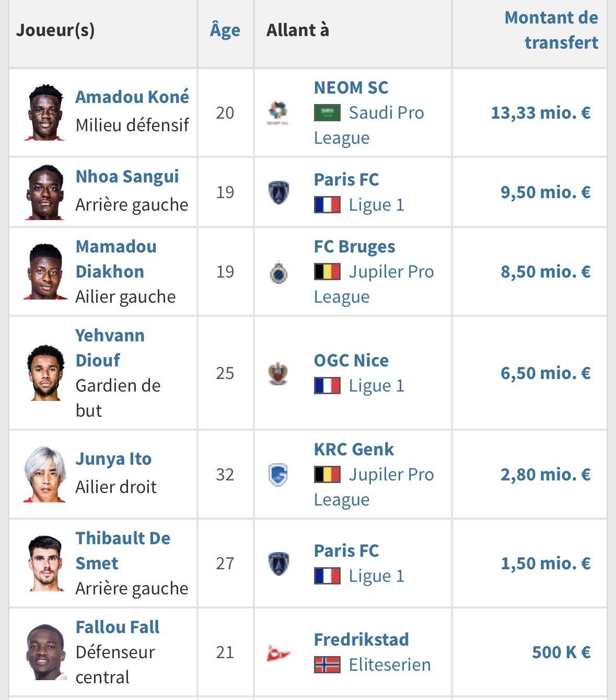Click the OGC Nice club crest
The height and width of the screenshot is (700, 616).
tap(278, 373)
